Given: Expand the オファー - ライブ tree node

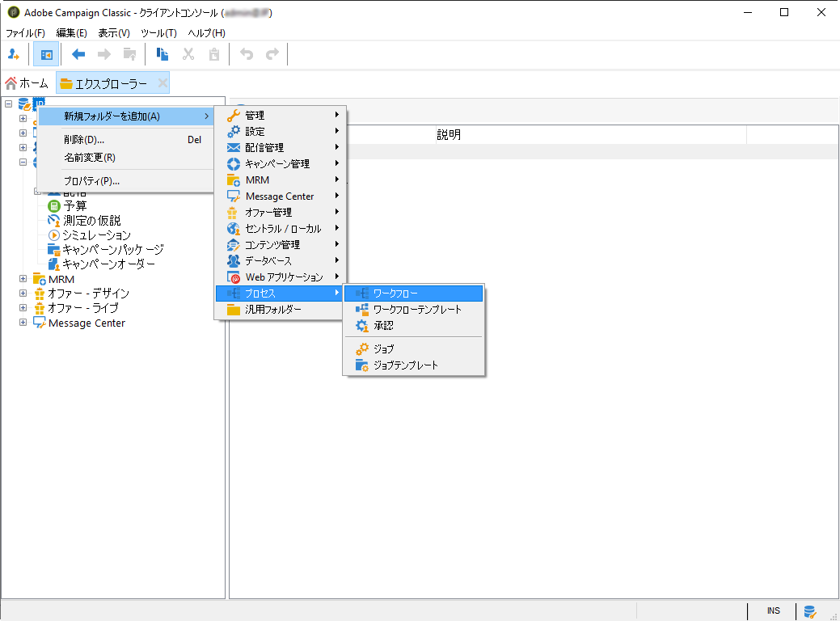Looking at the screenshot, I should coord(23,307).
